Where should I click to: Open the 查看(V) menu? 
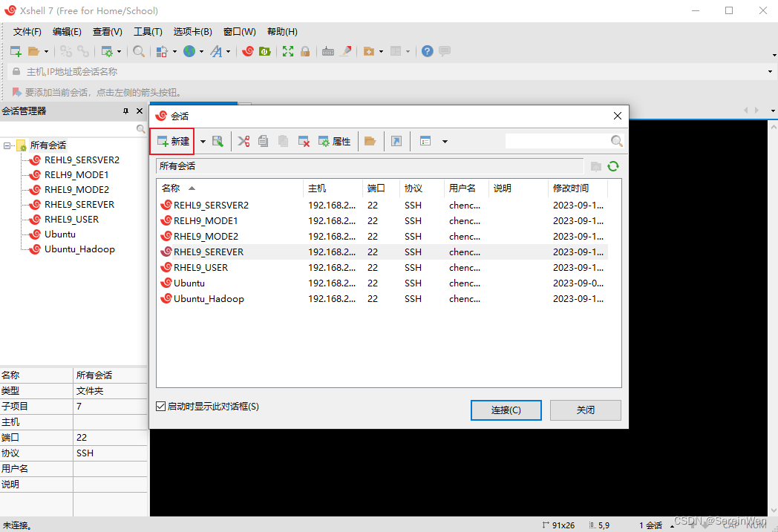(x=108, y=32)
